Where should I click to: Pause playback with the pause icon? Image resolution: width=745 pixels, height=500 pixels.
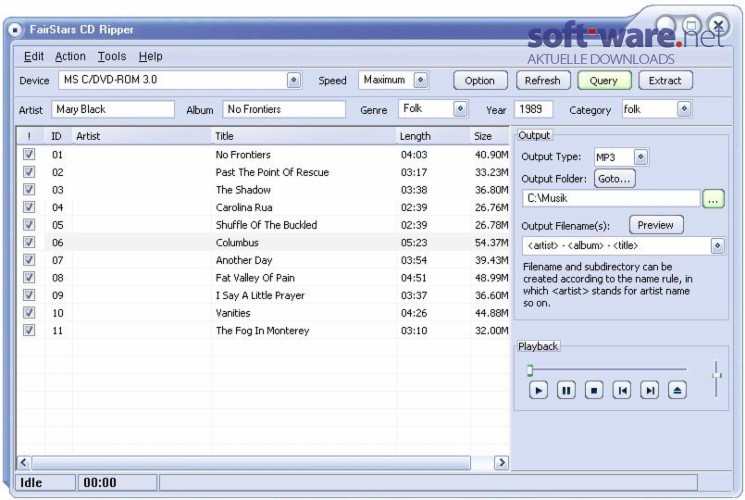(x=566, y=390)
